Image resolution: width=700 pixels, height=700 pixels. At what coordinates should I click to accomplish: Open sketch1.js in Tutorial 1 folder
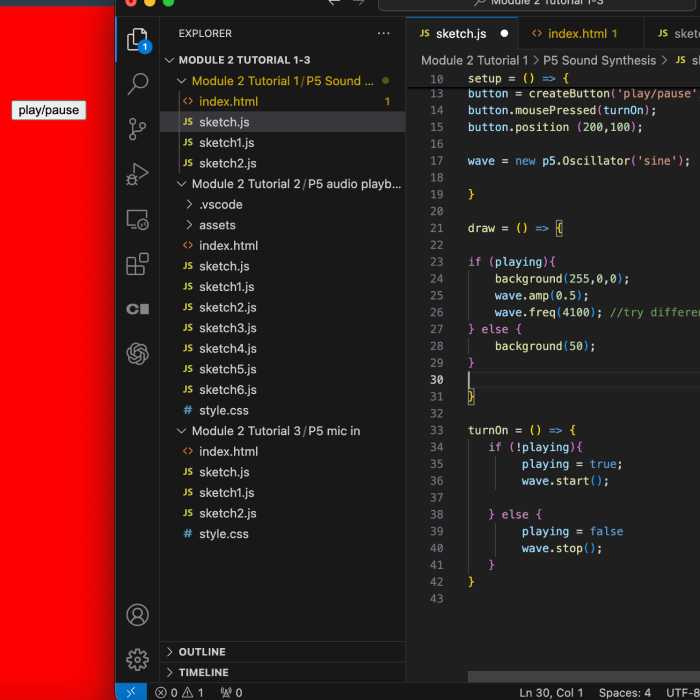(282, 142)
